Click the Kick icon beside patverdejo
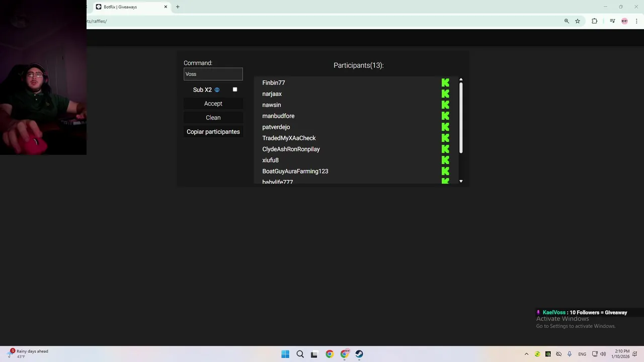The image size is (644, 362). tap(445, 127)
